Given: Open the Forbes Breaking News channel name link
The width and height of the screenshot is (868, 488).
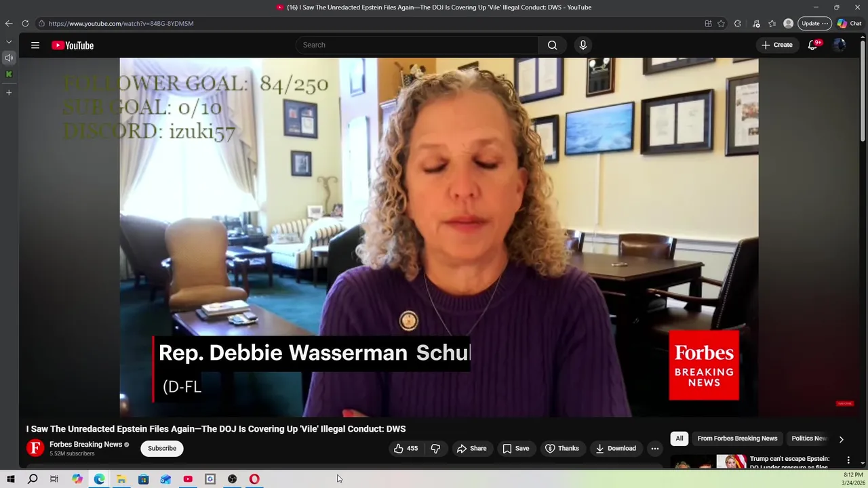Looking at the screenshot, I should (85, 445).
